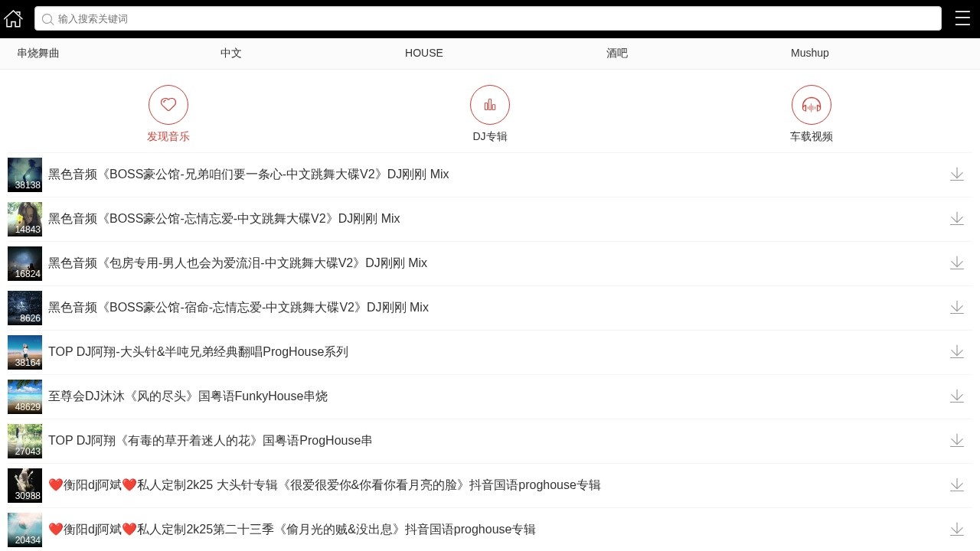The image size is (980, 551).
Task: Open 串烧舞曲 category
Action: [x=38, y=53]
